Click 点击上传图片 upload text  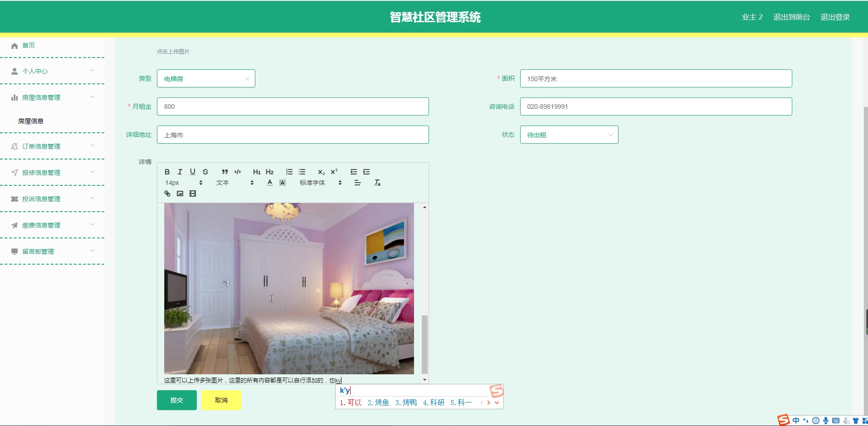pos(173,52)
